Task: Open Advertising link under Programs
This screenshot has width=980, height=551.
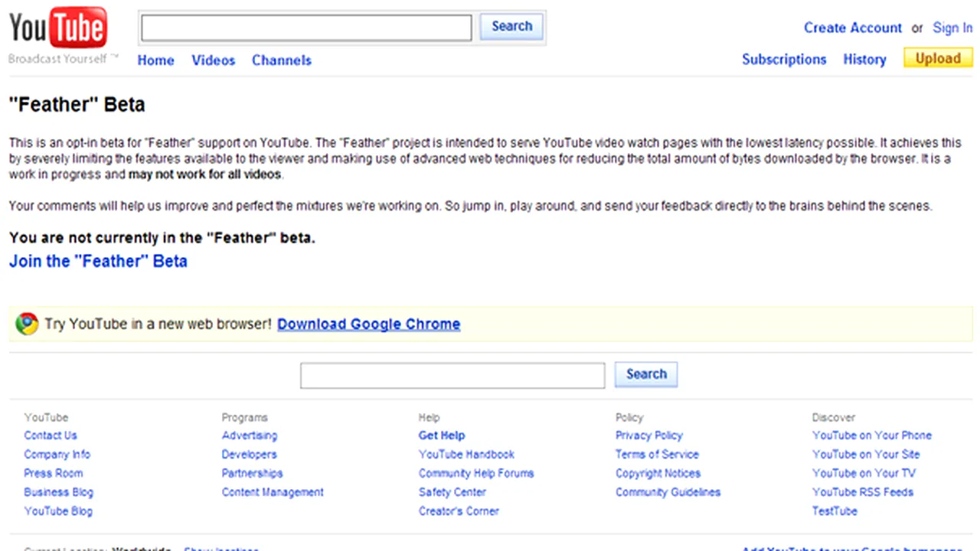Action: click(x=250, y=435)
